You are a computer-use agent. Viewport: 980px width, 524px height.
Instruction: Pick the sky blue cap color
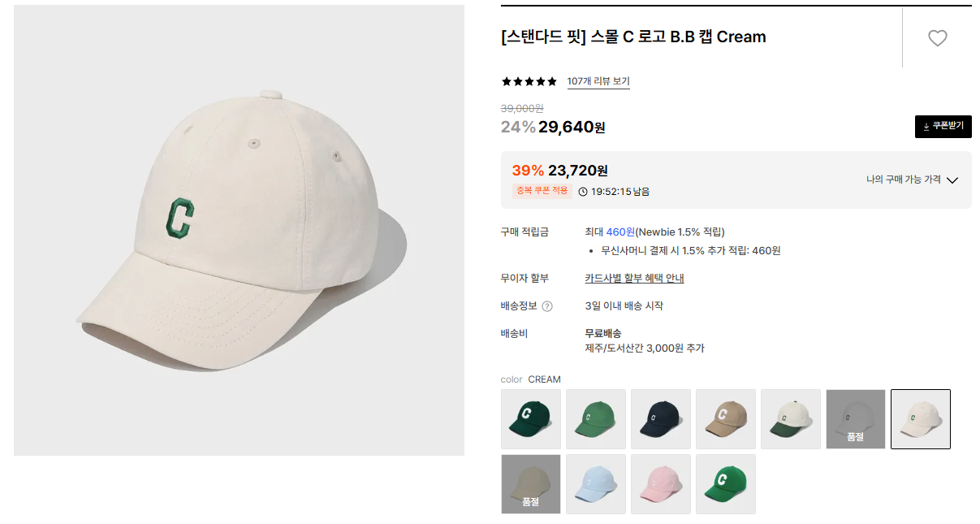(x=596, y=484)
